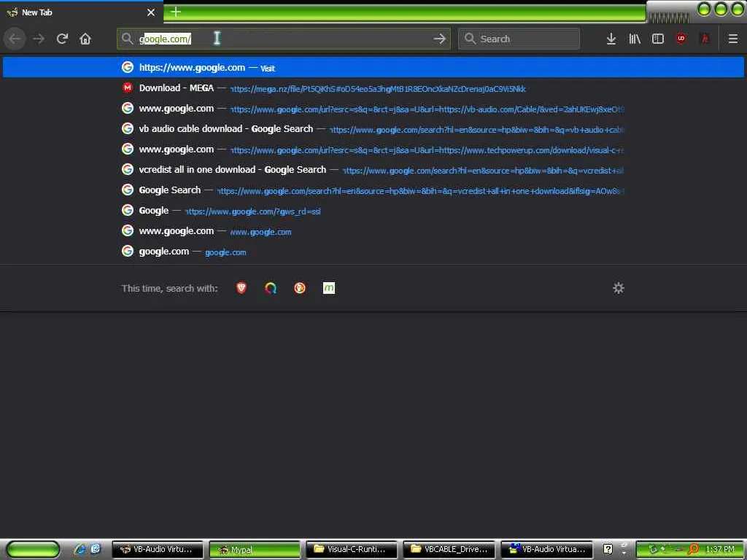The height and width of the screenshot is (560, 747).
Task: Open the green Start button
Action: click(x=33, y=550)
